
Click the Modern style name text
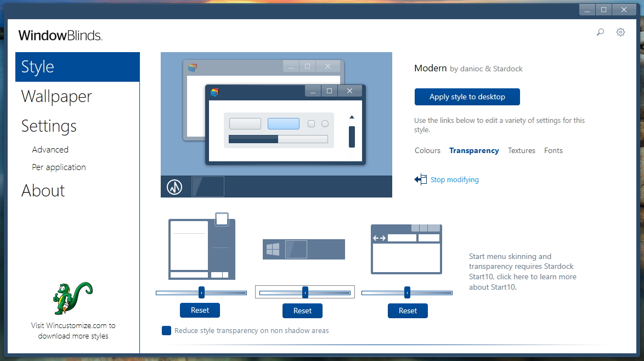[431, 68]
